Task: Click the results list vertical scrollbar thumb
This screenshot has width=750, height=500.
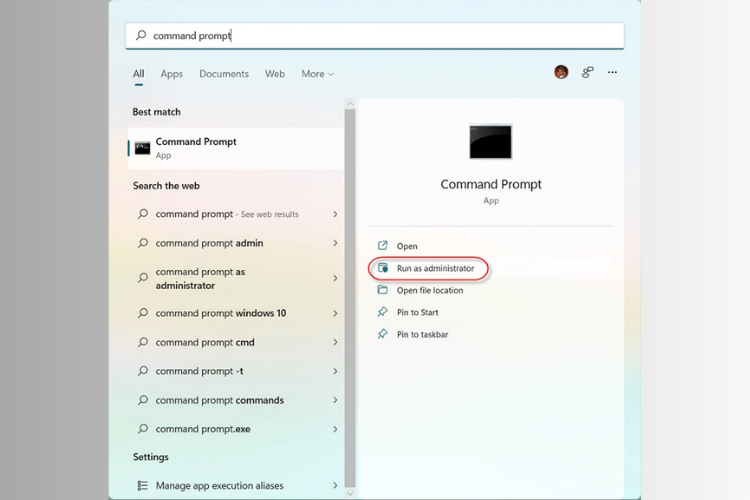Action: 350,297
